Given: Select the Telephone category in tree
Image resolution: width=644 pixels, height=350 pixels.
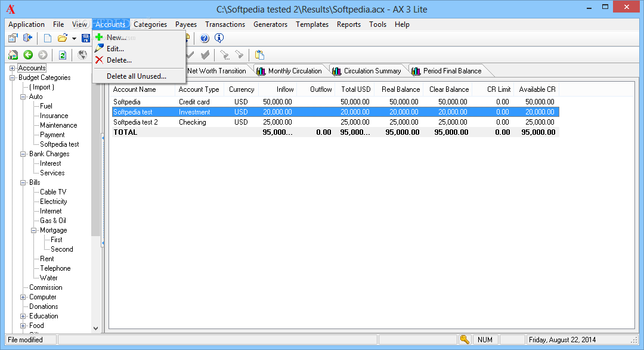Looking at the screenshot, I should click(55, 268).
